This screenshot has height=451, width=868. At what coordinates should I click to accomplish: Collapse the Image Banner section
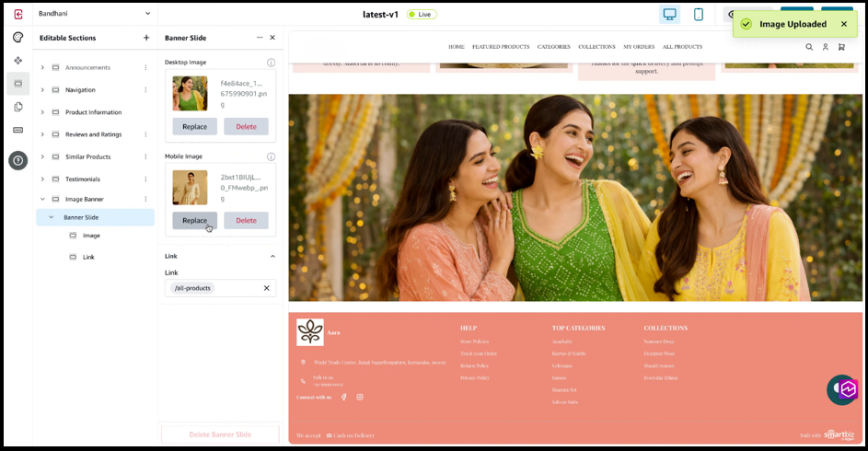tap(42, 199)
